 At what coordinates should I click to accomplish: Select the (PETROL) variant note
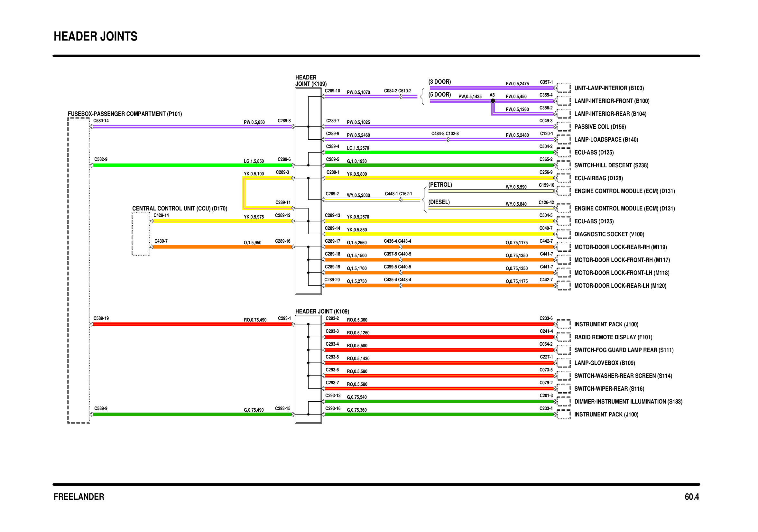click(440, 185)
